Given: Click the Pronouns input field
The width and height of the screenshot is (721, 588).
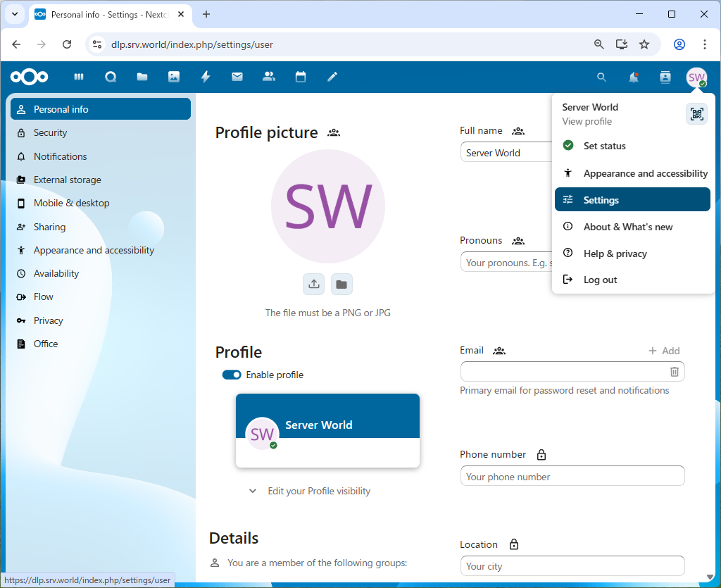Looking at the screenshot, I should [506, 263].
